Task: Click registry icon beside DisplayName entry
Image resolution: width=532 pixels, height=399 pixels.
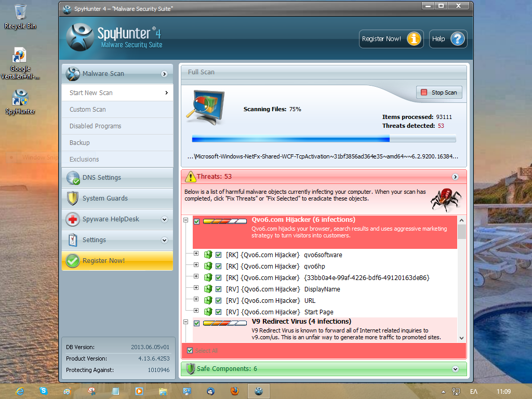Action: point(208,289)
